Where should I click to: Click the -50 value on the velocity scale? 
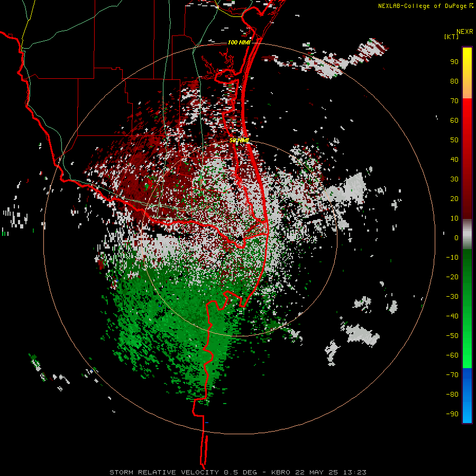click(452, 336)
